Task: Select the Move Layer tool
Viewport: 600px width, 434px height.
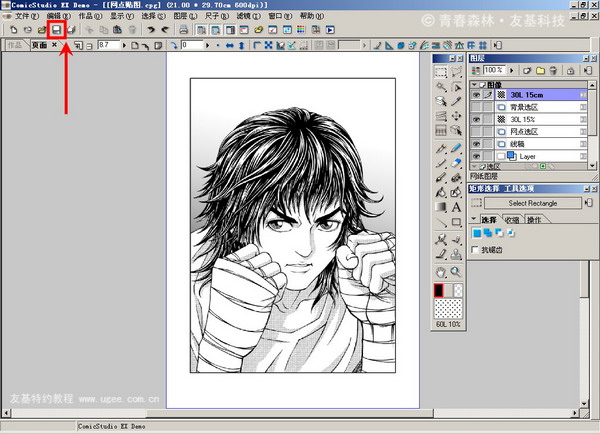Action: click(456, 116)
